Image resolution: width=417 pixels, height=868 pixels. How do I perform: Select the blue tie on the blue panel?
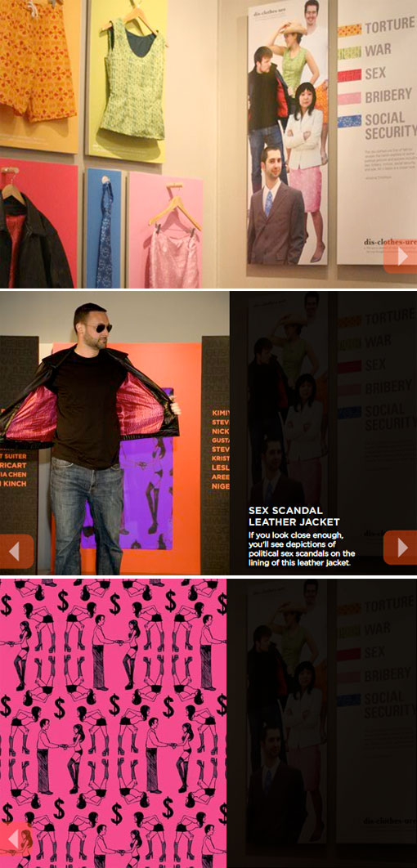(x=105, y=232)
